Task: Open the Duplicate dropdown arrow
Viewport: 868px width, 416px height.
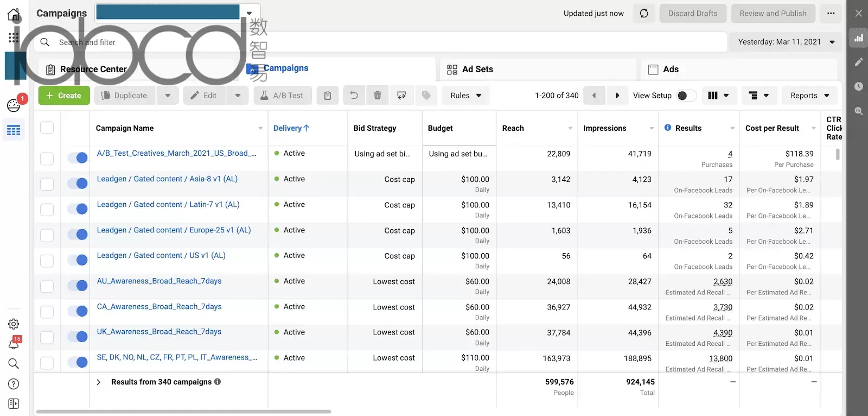Action: [x=168, y=96]
